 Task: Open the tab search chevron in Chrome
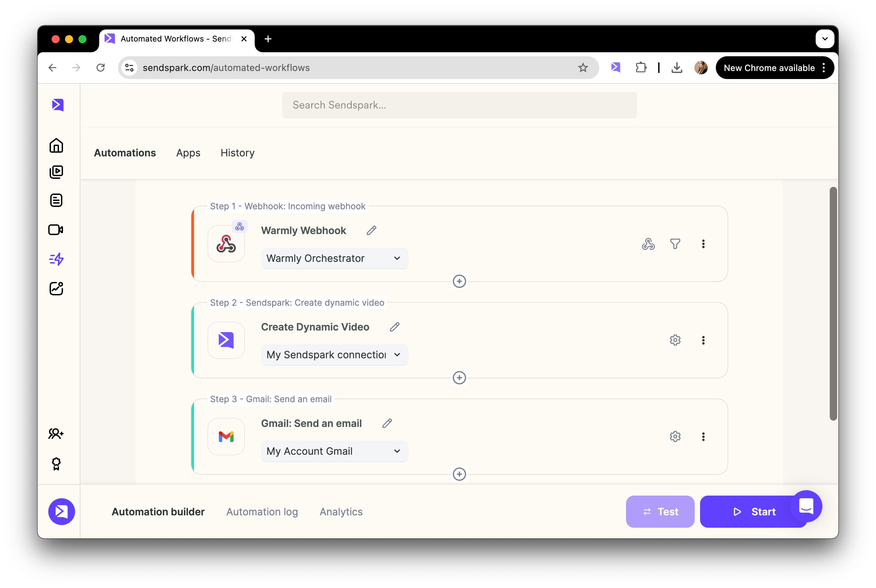825,39
